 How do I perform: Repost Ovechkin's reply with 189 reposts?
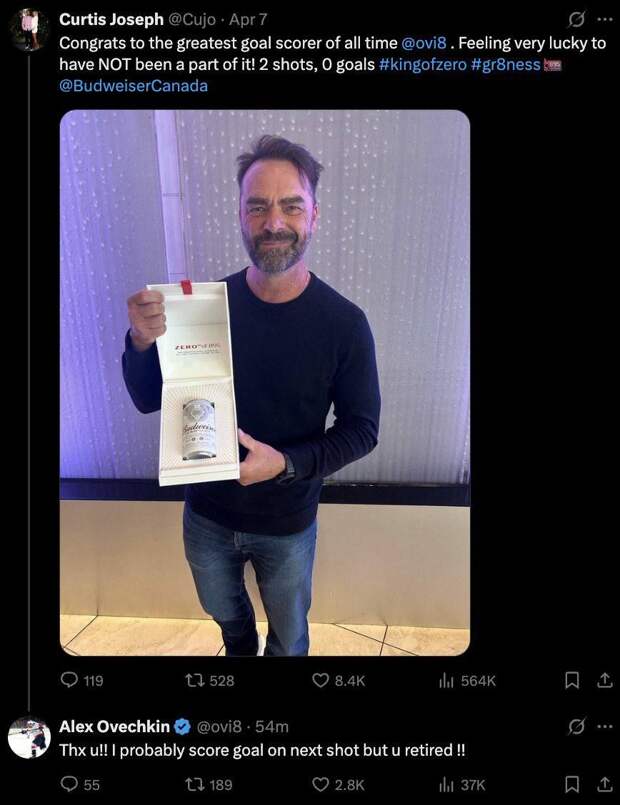pyautogui.click(x=208, y=784)
